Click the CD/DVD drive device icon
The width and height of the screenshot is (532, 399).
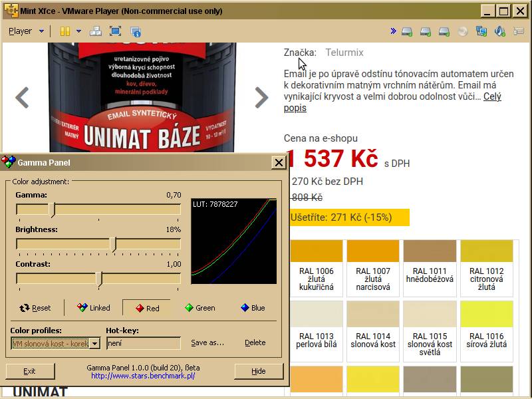pyautogui.click(x=462, y=31)
